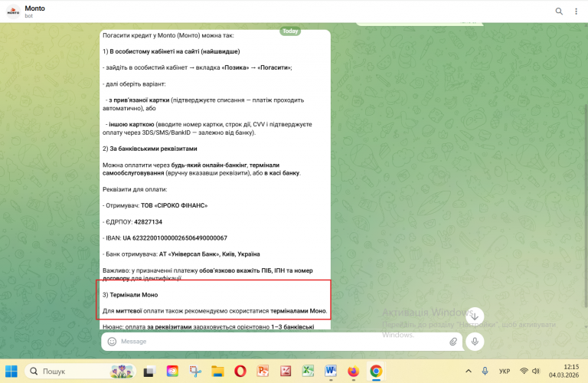Open File Explorer from the taskbar
Screen dimensions: 588x383
tap(217, 372)
